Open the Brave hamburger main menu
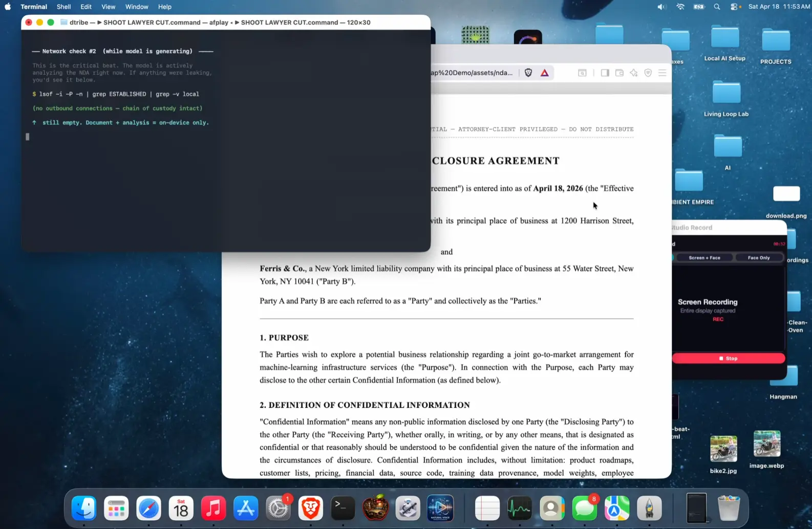 663,73
